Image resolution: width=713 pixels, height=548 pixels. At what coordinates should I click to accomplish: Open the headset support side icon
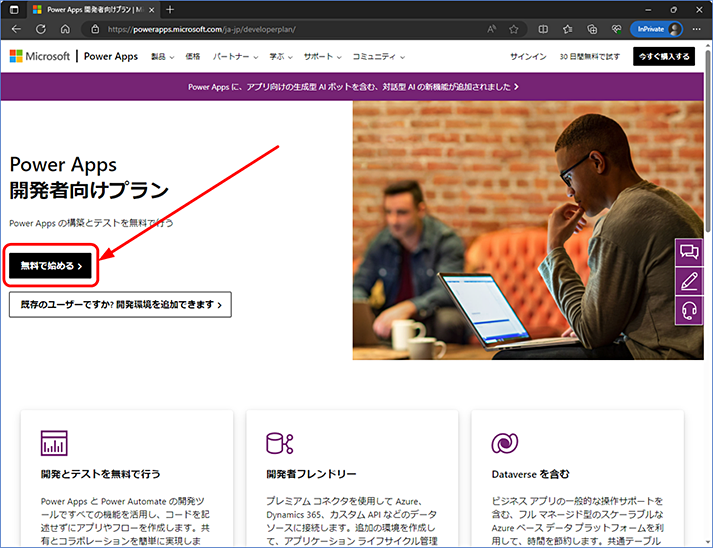click(x=689, y=311)
